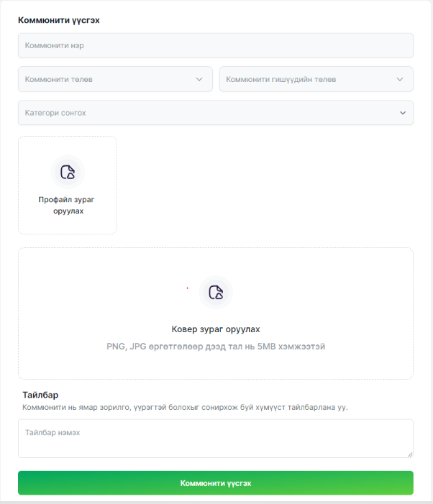Expand the 'Категори сонгох' dropdown
The width and height of the screenshot is (433, 504).
click(x=209, y=113)
